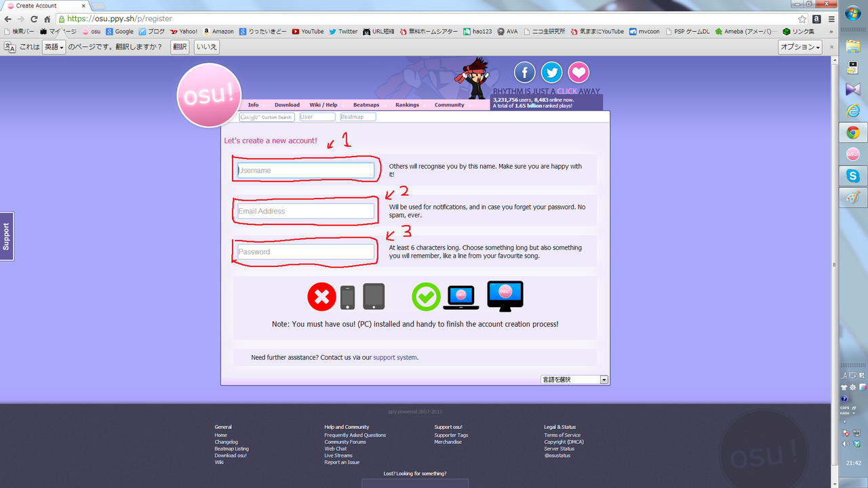Open the Community Forums footer link
868x488 pixels.
(345, 442)
